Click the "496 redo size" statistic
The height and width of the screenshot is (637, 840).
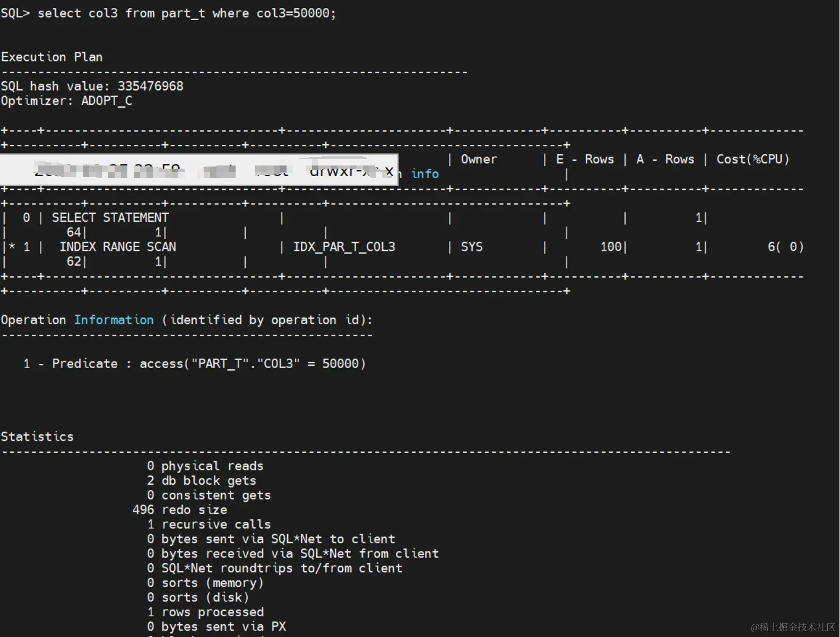coord(180,510)
